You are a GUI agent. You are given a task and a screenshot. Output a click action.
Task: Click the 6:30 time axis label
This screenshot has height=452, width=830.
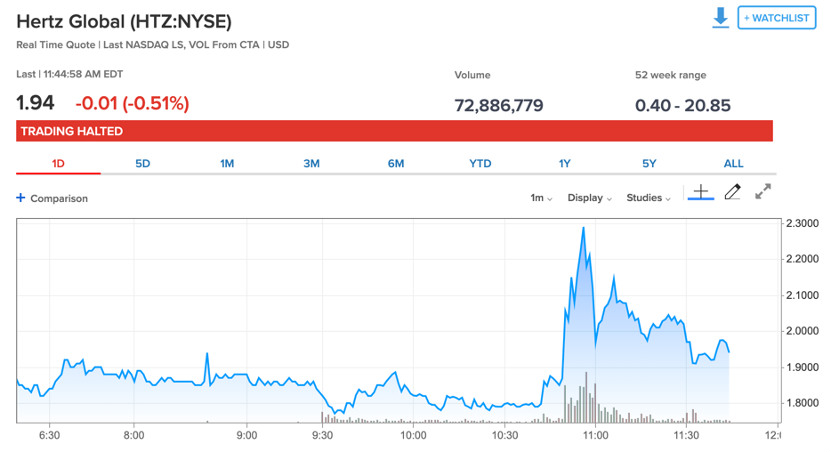(49, 435)
